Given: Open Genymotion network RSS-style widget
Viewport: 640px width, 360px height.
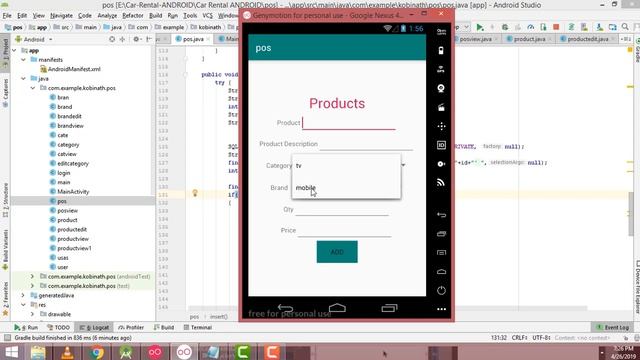Looking at the screenshot, I should click(441, 182).
